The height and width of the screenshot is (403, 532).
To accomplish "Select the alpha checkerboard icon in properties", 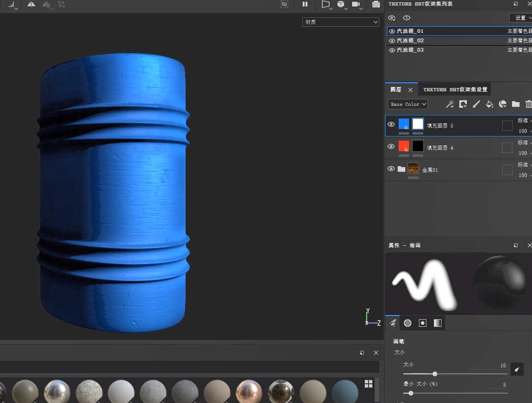I will tap(407, 323).
